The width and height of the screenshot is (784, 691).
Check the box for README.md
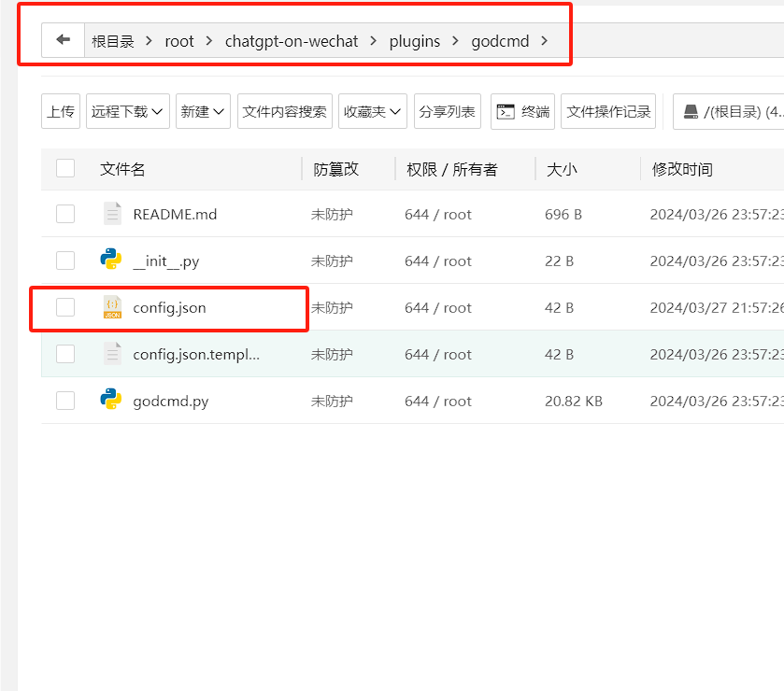click(65, 214)
